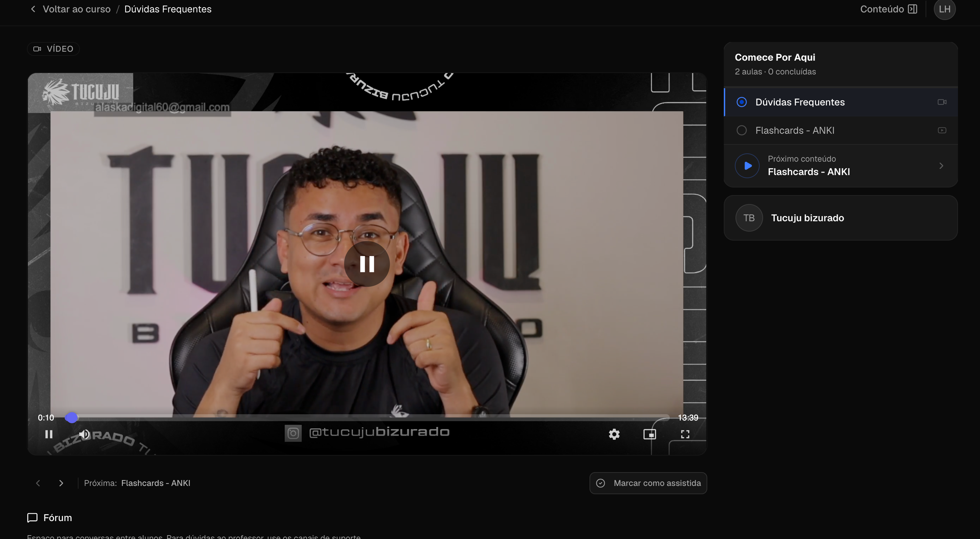Viewport: 980px width, 539px height.
Task: Toggle the Conteúdo side panel
Action: click(x=889, y=9)
